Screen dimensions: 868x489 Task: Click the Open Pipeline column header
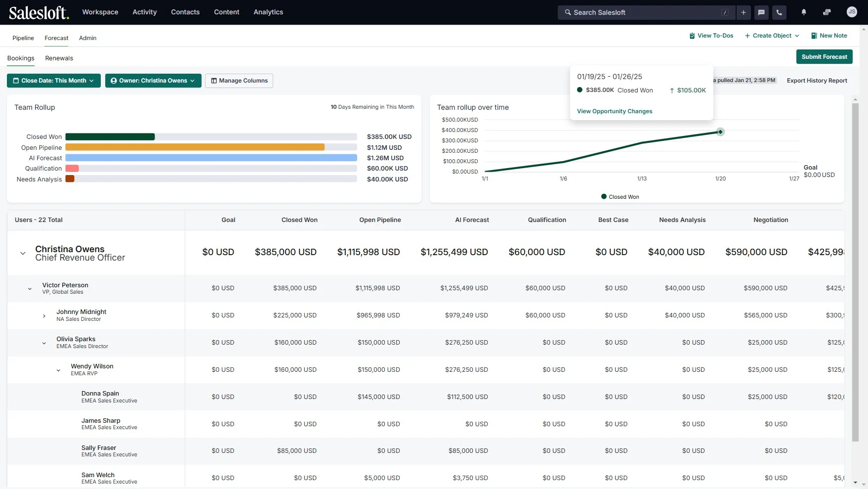pyautogui.click(x=380, y=220)
